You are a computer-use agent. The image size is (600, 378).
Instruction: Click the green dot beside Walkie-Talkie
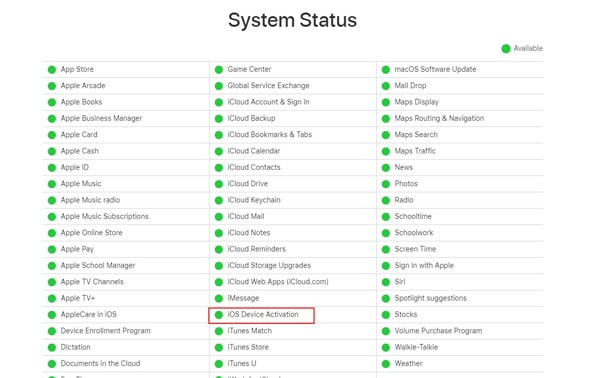tap(386, 347)
